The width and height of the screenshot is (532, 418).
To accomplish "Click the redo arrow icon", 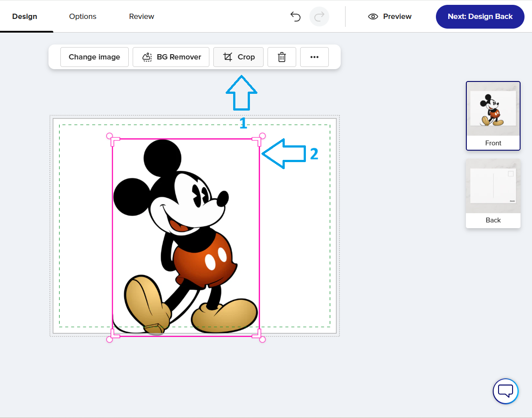I will [319, 17].
